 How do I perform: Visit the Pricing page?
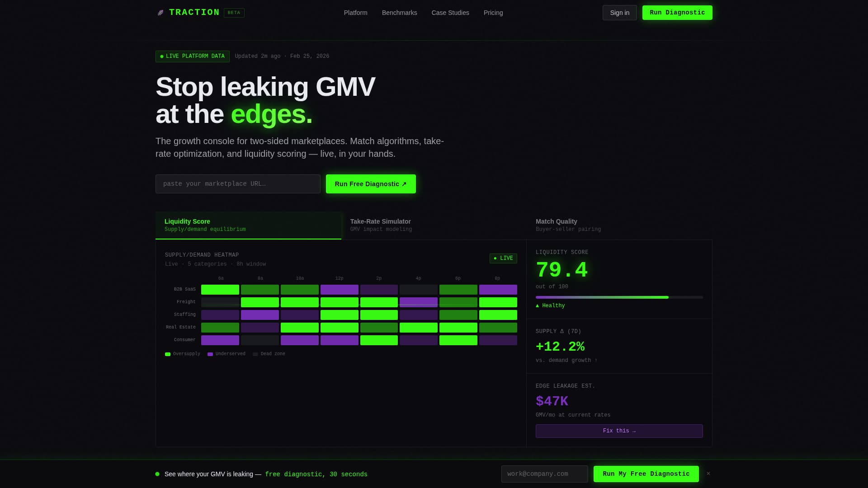tap(493, 13)
